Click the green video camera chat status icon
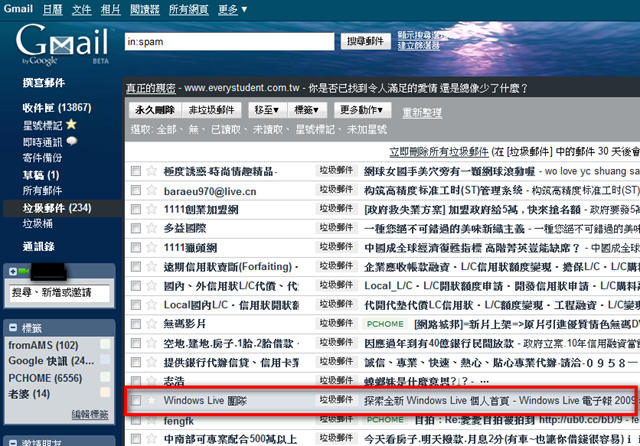The image size is (640, 446). (24, 271)
